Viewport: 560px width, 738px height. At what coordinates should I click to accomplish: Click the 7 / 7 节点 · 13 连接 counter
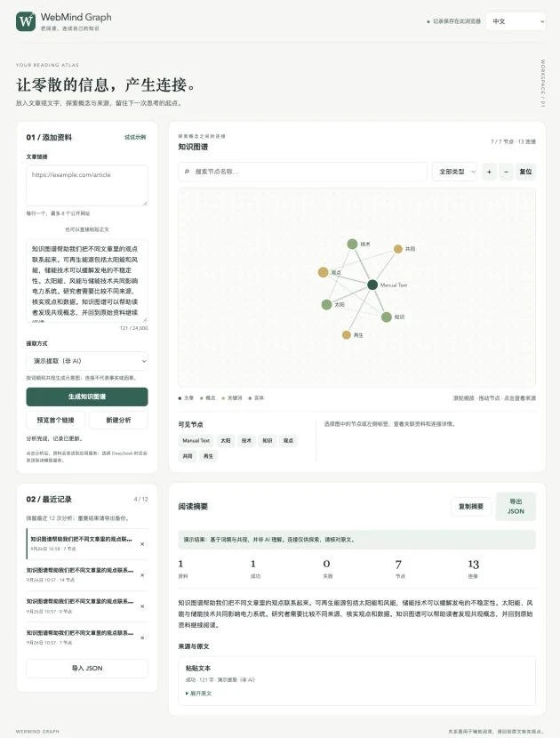click(x=514, y=141)
